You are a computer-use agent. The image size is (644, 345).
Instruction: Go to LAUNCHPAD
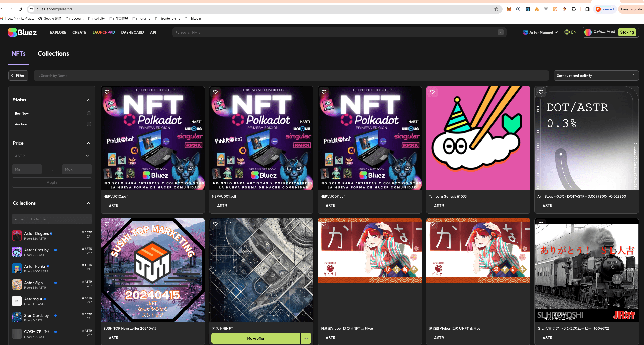pos(104,32)
